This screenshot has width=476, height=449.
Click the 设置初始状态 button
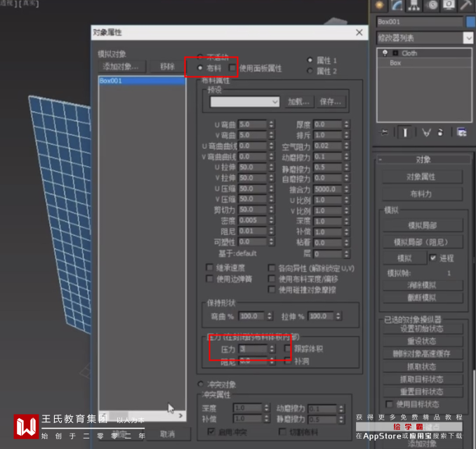(422, 328)
